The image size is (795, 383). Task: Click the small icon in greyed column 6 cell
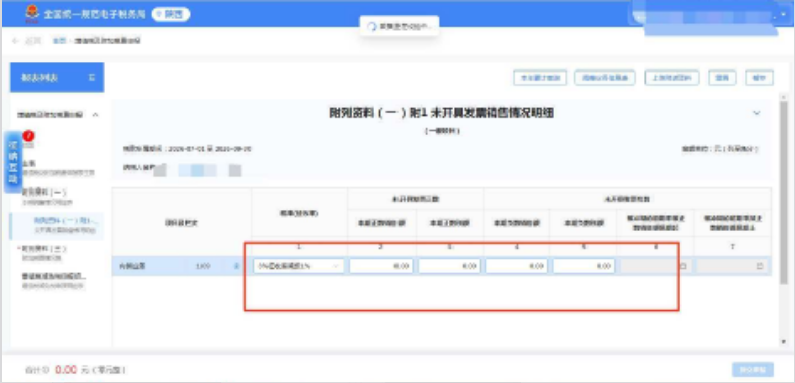[683, 266]
